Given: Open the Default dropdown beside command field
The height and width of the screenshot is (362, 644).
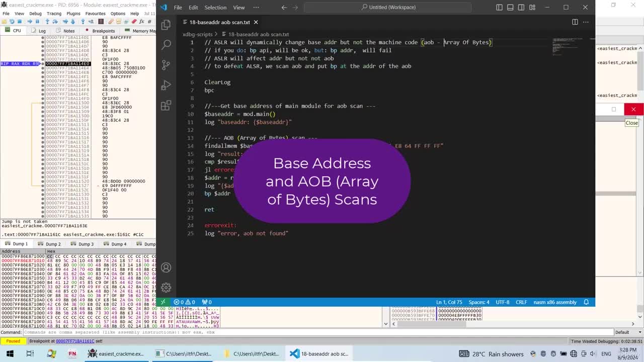Looking at the screenshot, I should click(x=628, y=332).
